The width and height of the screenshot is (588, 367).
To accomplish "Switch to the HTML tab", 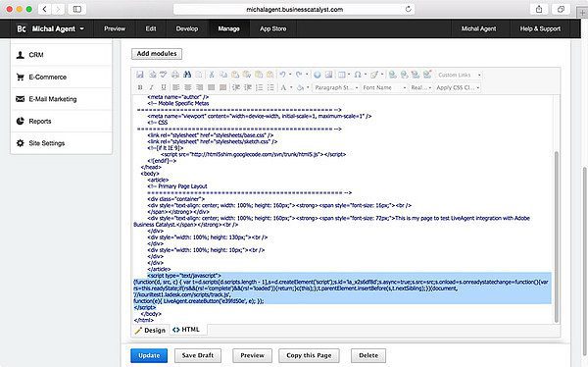I will click(186, 330).
